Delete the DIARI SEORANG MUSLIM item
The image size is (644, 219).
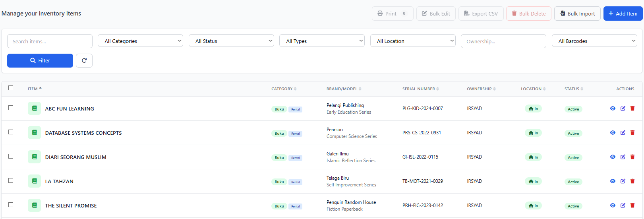632,157
